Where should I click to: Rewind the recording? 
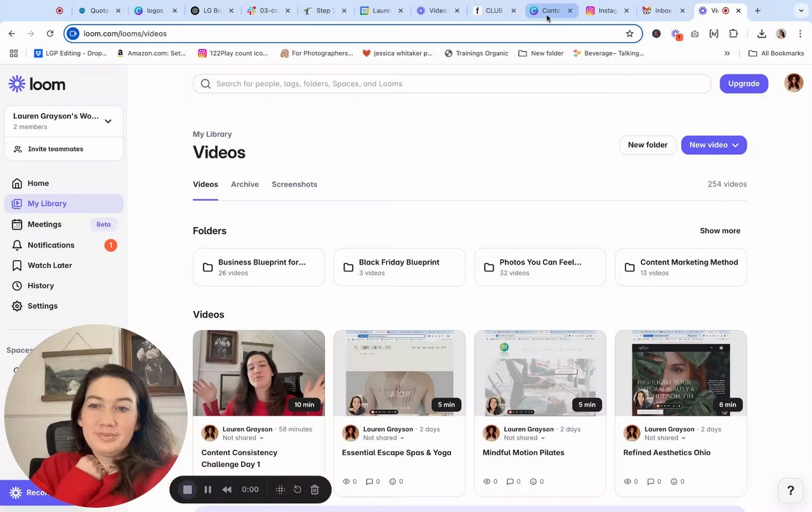point(226,490)
